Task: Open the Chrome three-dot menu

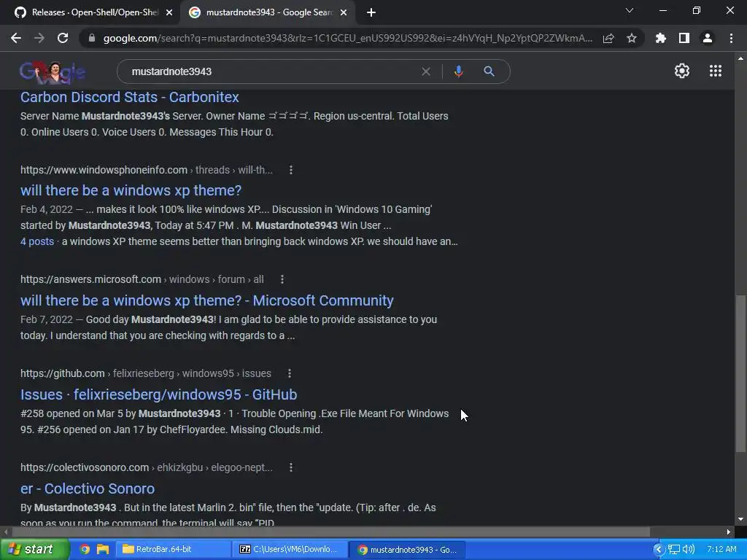Action: 731,38
